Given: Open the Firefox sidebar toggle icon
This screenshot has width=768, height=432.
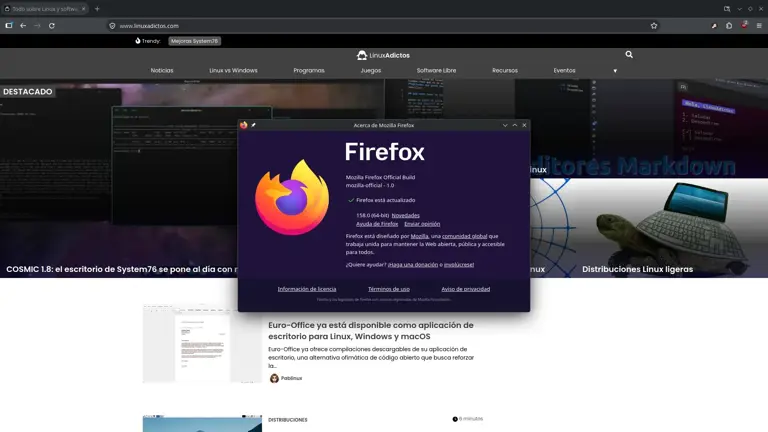Looking at the screenshot, I should [x=9, y=25].
